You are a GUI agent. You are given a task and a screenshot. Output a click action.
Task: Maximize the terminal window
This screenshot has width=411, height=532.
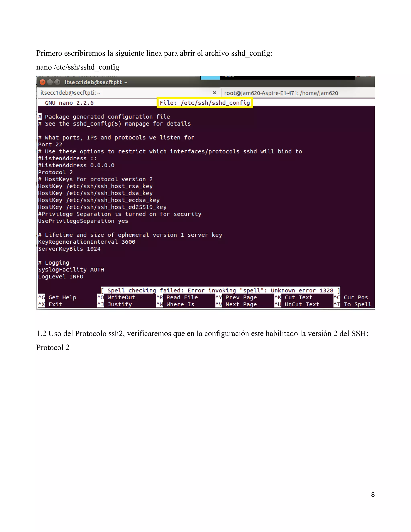57,82
